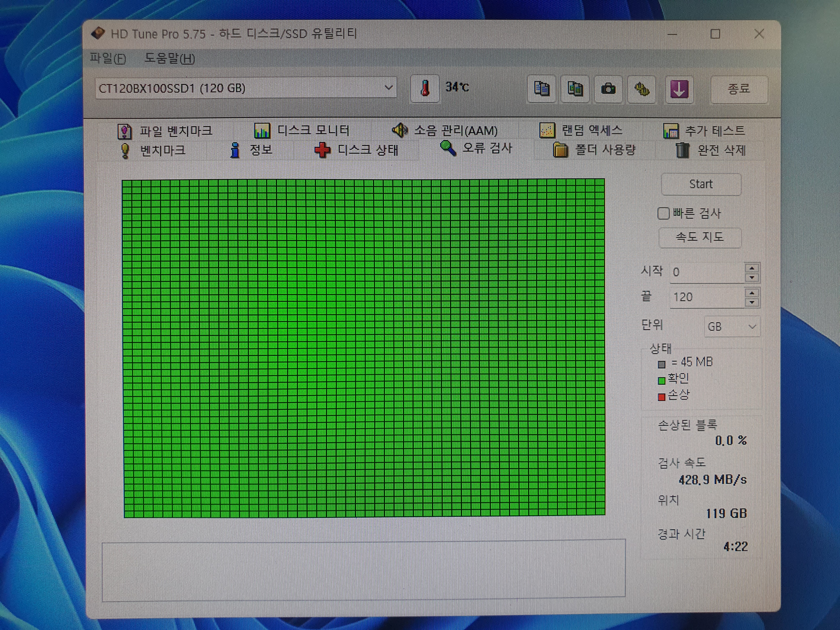Click the 벤치마크 lightbulb icon
The width and height of the screenshot is (840, 630).
coord(125,151)
